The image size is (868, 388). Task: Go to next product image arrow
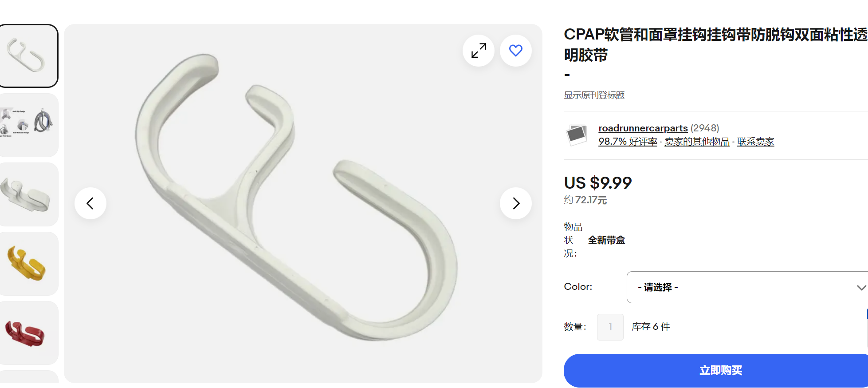[x=516, y=203]
